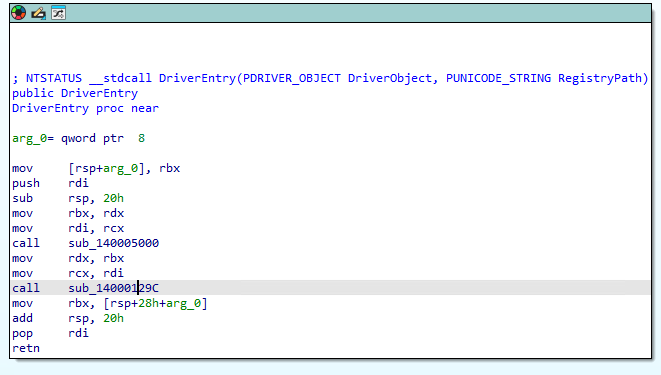Viewport: 661px width, 375px height.
Task: Click the public DriverEntry line
Action: pos(75,93)
